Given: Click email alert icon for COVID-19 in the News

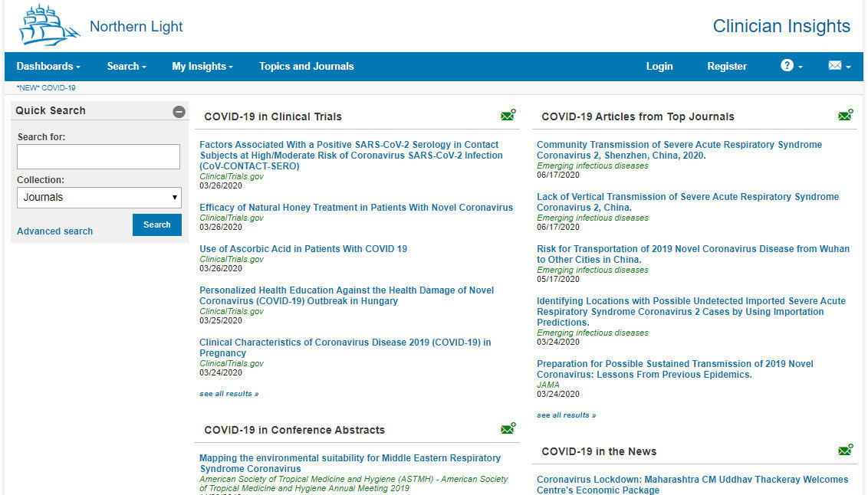Looking at the screenshot, I should pos(845,451).
